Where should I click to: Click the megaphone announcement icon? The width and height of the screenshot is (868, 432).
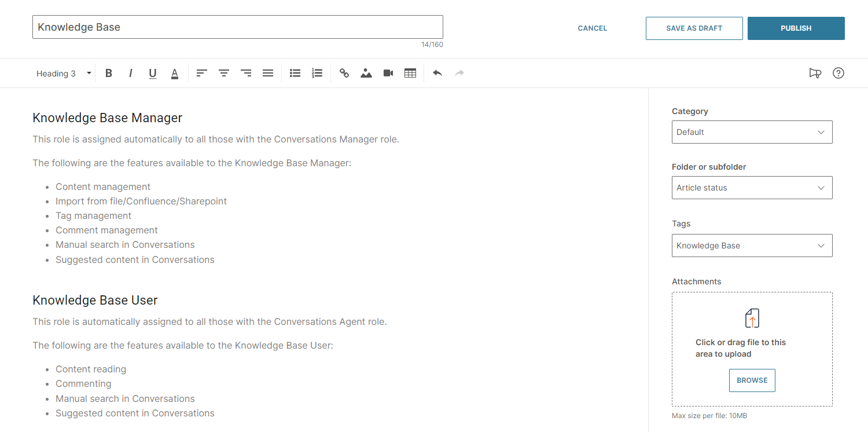pyautogui.click(x=815, y=74)
